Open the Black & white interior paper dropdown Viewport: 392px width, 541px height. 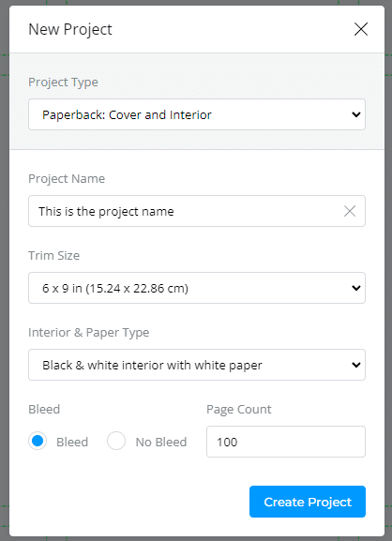pos(197,365)
